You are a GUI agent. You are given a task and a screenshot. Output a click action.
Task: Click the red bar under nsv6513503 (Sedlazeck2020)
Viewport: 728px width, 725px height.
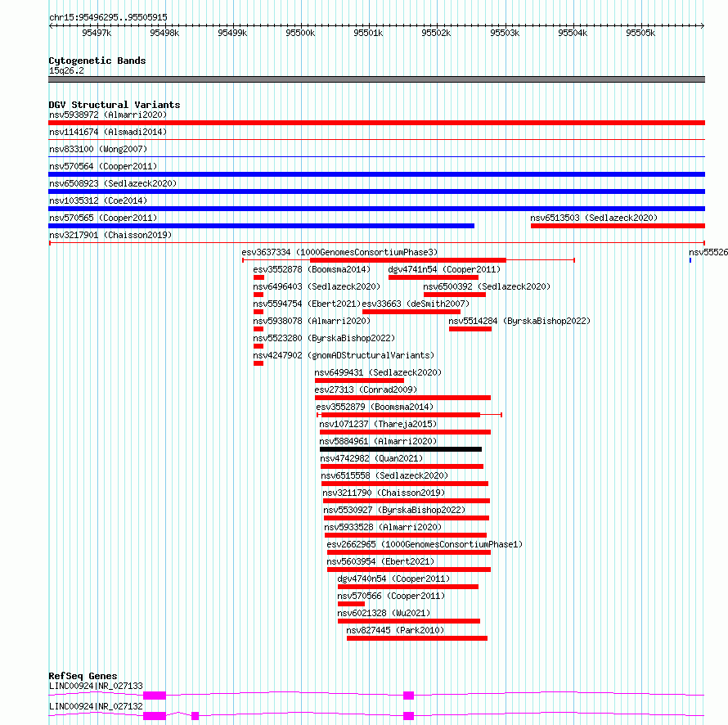(x=618, y=226)
